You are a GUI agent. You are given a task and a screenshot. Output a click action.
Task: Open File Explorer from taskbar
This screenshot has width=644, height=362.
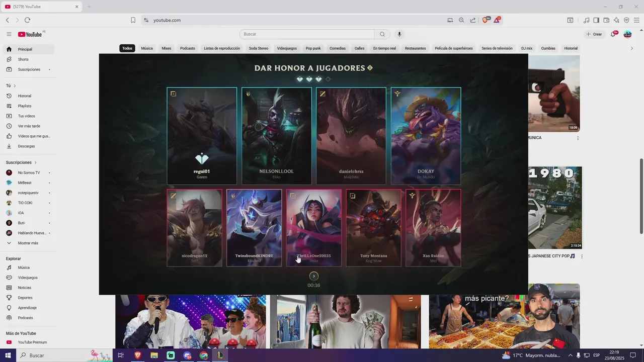(154, 355)
